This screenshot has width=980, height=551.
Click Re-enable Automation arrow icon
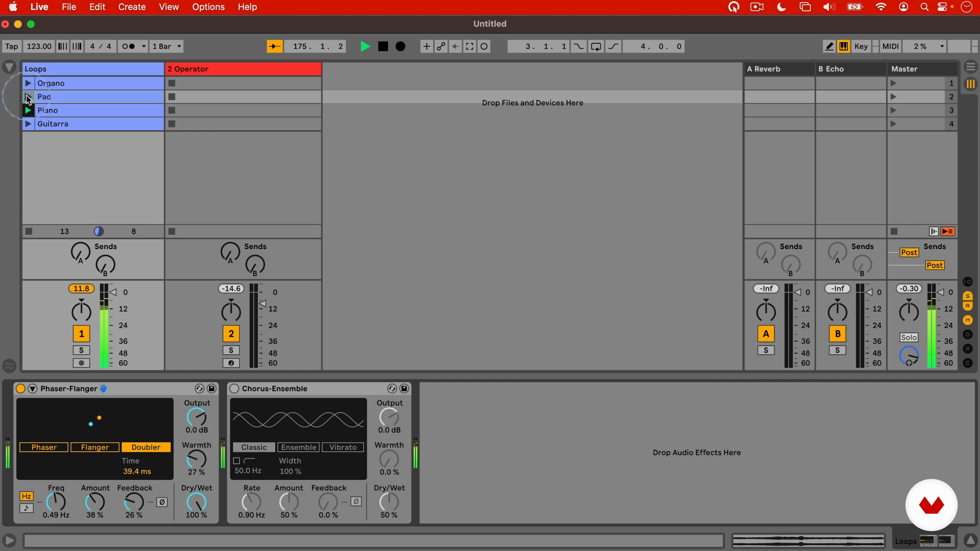point(455,46)
